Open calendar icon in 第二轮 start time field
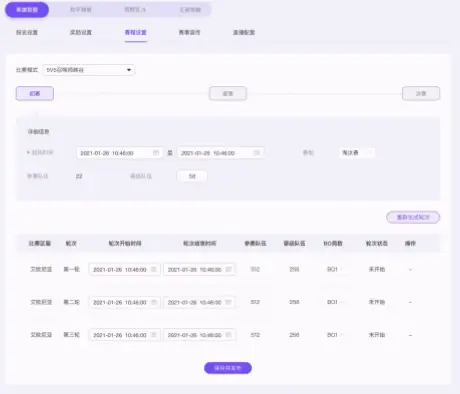The image size is (460, 394). 154,302
